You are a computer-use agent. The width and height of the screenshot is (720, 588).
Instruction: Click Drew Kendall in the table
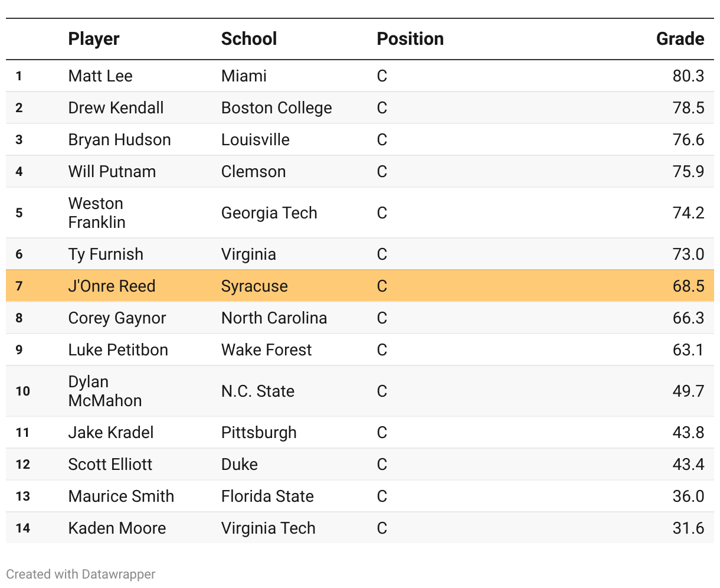[116, 108]
